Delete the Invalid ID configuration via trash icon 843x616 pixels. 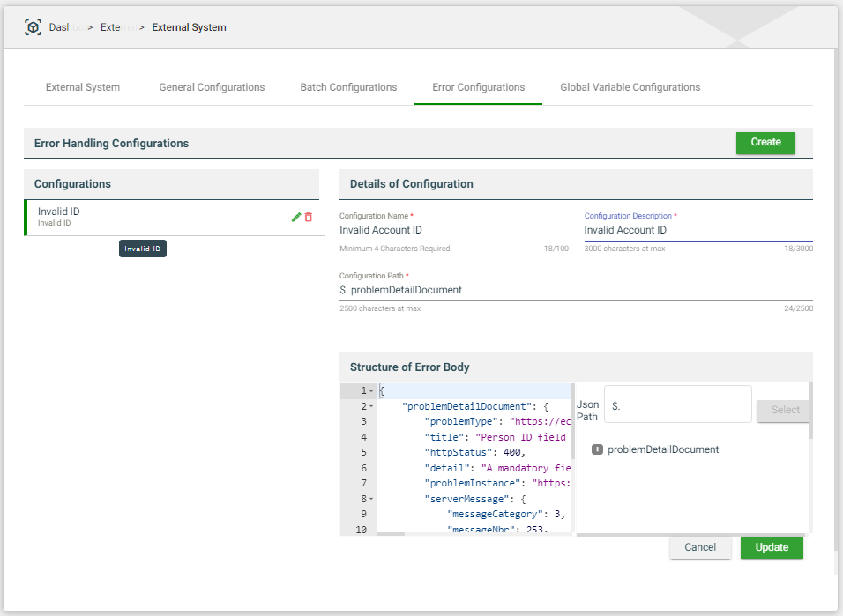(309, 217)
